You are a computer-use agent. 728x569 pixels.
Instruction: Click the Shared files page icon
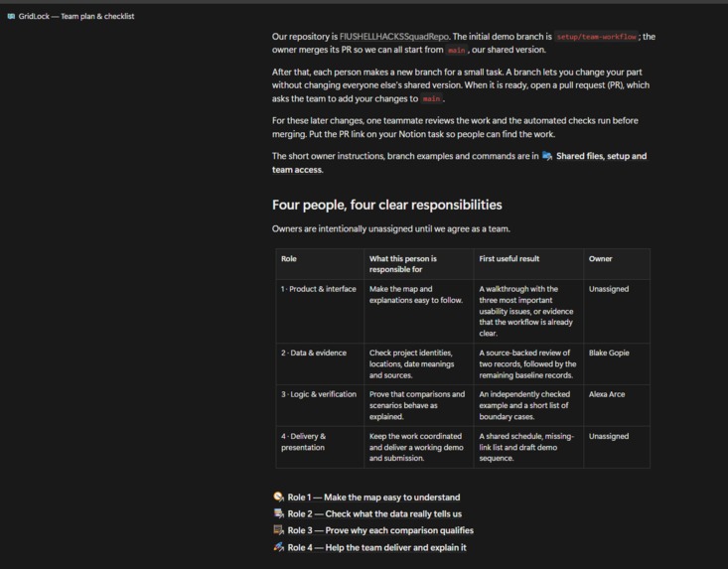(547, 156)
